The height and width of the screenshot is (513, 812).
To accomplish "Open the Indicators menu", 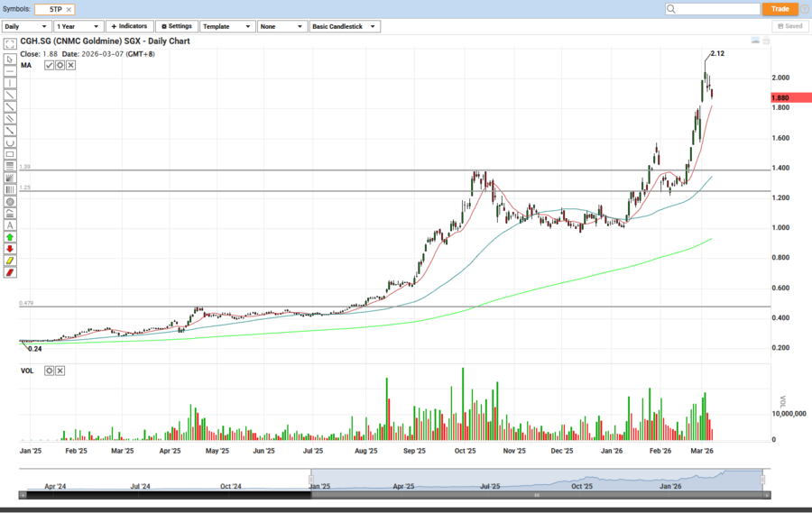I will pos(129,26).
